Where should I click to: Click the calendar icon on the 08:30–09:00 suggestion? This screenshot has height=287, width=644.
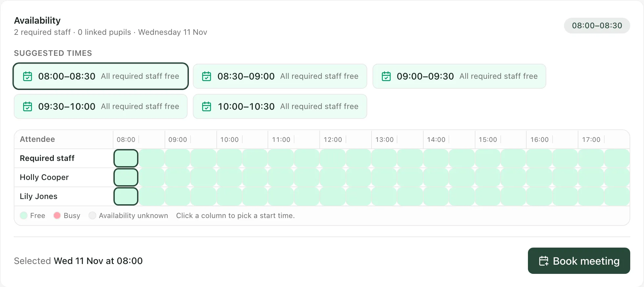207,76
